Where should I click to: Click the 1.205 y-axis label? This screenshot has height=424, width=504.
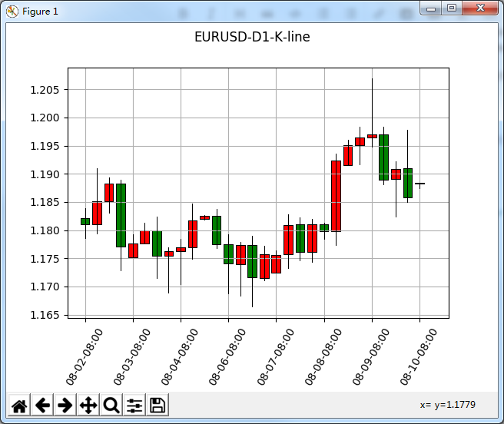(x=45, y=90)
